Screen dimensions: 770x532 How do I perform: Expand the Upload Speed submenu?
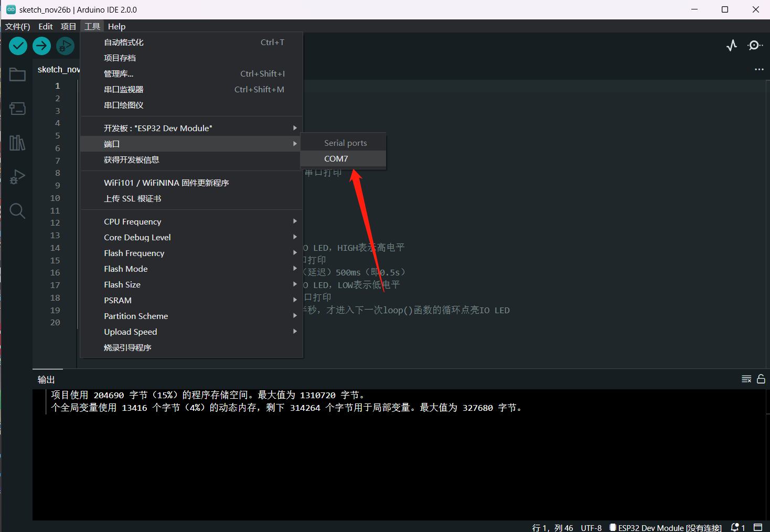click(x=191, y=332)
